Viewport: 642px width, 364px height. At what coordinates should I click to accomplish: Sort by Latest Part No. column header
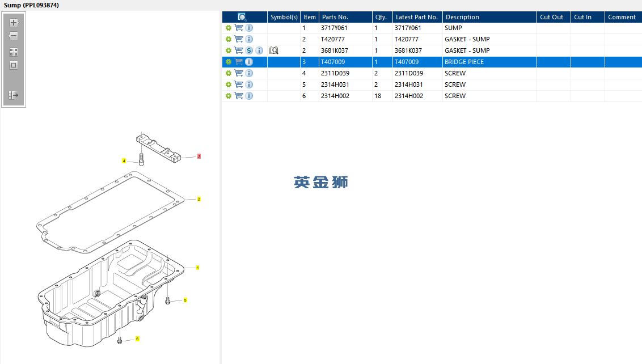[417, 17]
